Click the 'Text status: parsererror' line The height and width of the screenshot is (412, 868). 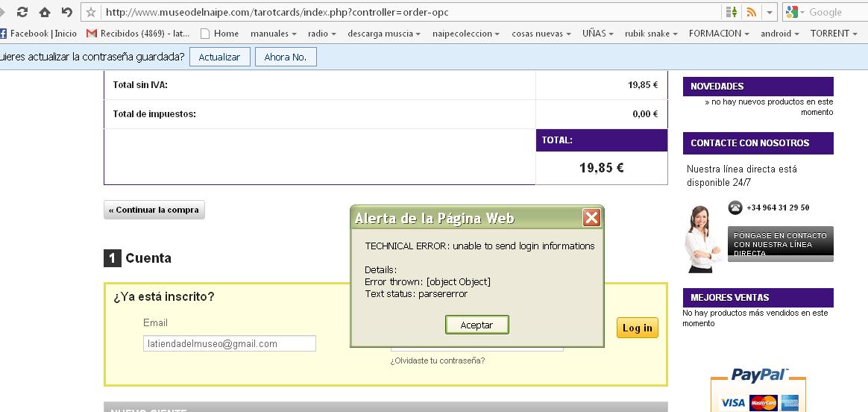pyautogui.click(x=416, y=294)
